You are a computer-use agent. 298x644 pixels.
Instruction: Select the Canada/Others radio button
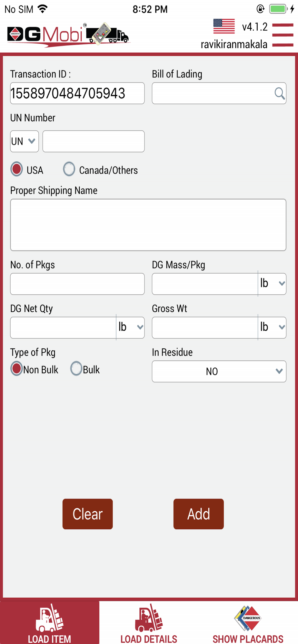tap(69, 169)
